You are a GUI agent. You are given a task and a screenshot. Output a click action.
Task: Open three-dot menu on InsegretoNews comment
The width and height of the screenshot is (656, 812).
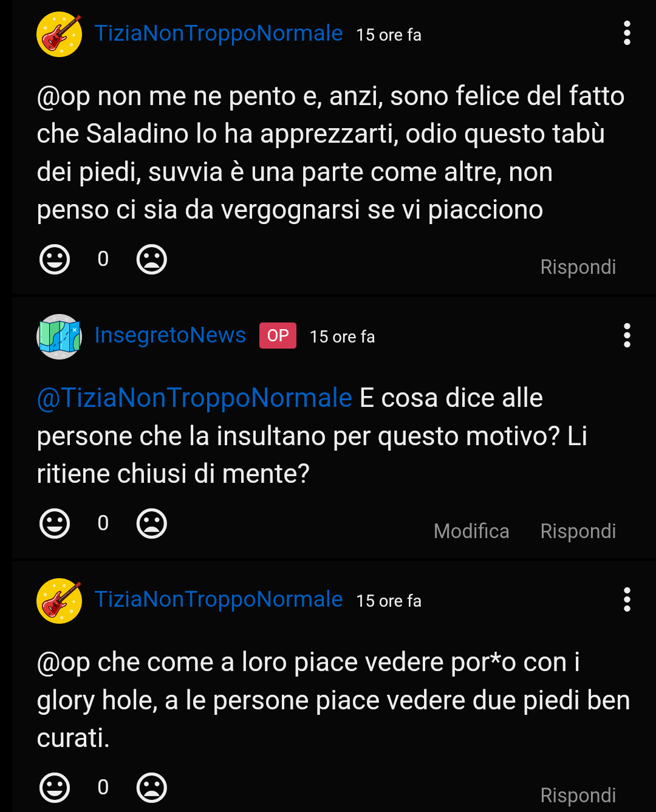[x=627, y=335]
